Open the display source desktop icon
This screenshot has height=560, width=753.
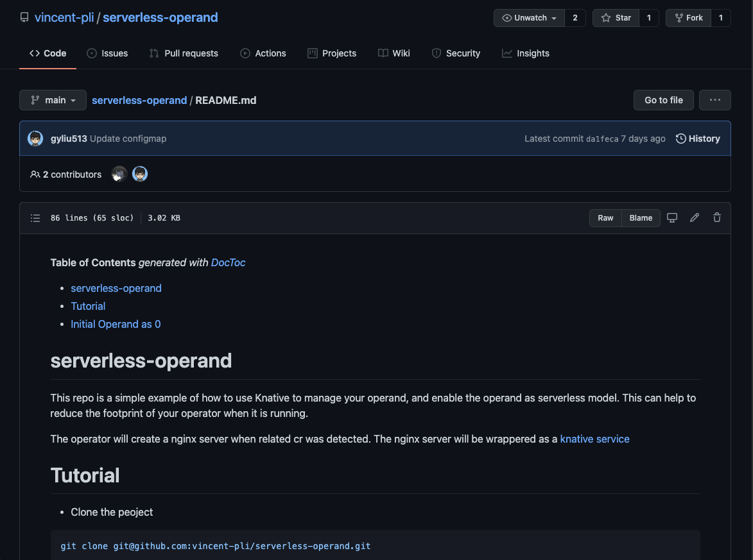click(672, 218)
